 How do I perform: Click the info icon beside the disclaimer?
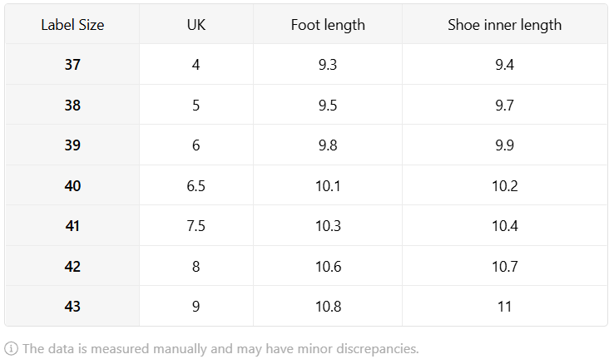click(11, 348)
